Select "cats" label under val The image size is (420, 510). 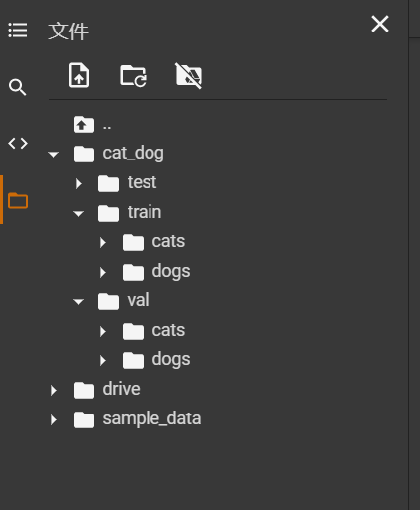168,330
